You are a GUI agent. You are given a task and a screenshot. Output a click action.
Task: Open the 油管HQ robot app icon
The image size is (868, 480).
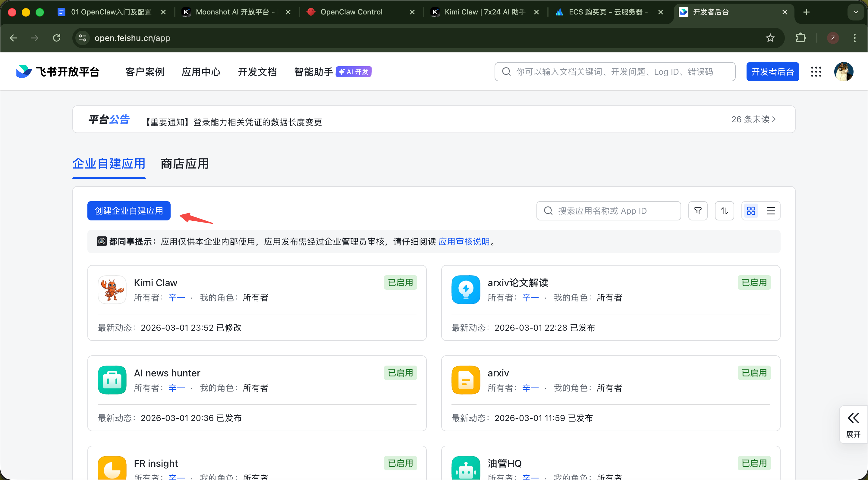click(466, 468)
